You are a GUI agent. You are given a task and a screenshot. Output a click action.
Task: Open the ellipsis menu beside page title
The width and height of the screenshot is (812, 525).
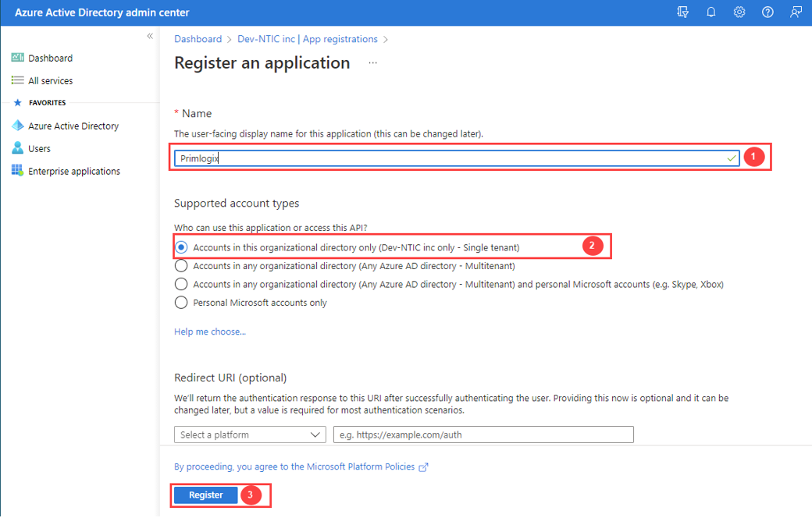click(x=373, y=62)
